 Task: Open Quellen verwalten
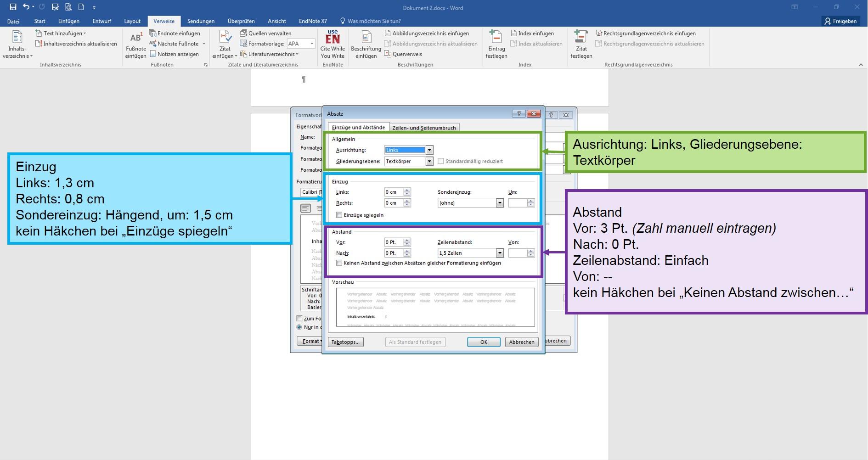[265, 33]
